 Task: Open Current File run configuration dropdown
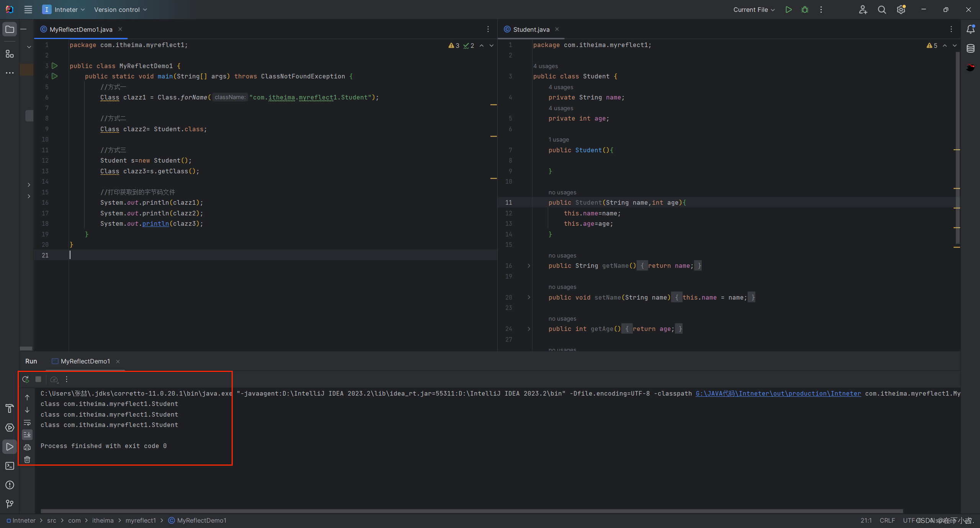click(754, 10)
